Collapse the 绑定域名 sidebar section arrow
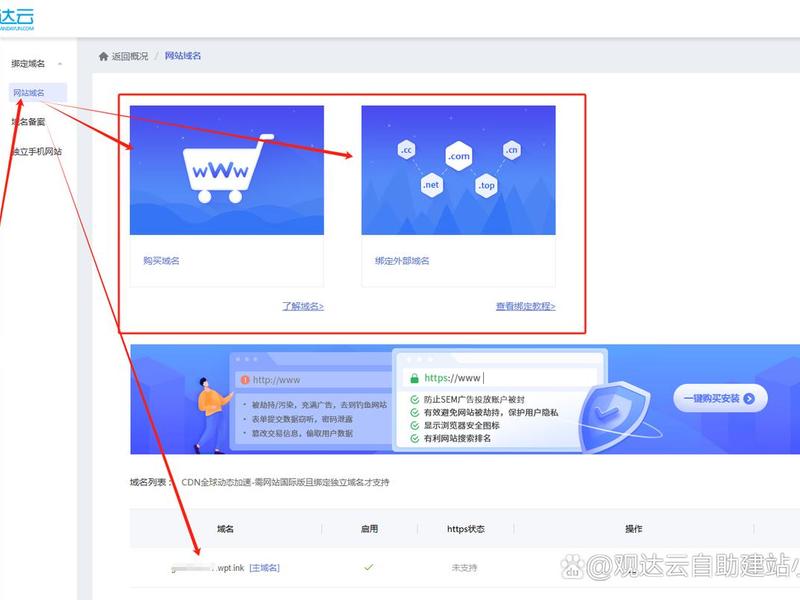Image resolution: width=800 pixels, height=600 pixels. click(x=60, y=64)
